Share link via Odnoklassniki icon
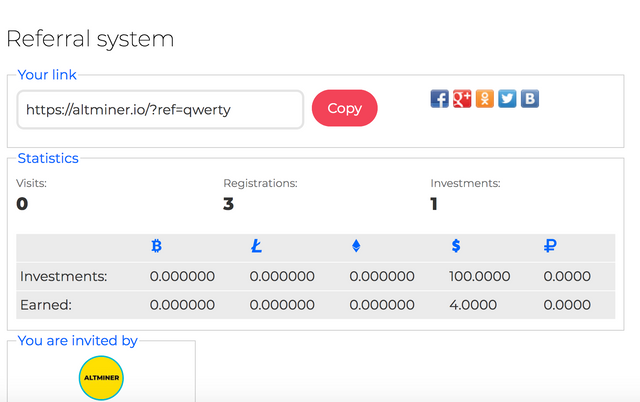Viewport: 640px width, 402px height. pyautogui.click(x=484, y=99)
